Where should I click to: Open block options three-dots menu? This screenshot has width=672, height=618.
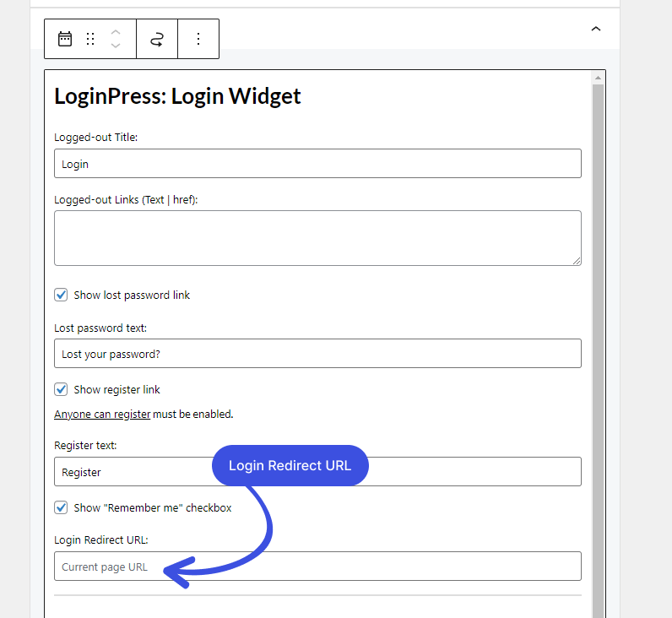tap(198, 39)
